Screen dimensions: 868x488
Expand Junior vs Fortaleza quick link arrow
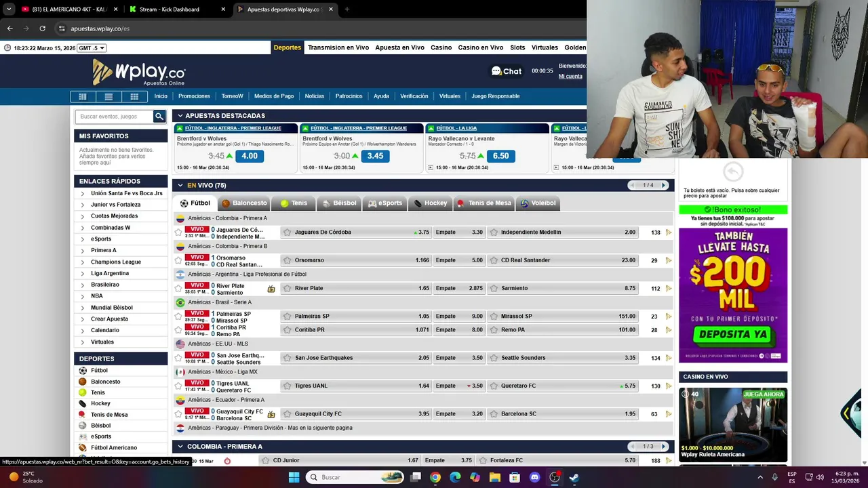tap(82, 205)
